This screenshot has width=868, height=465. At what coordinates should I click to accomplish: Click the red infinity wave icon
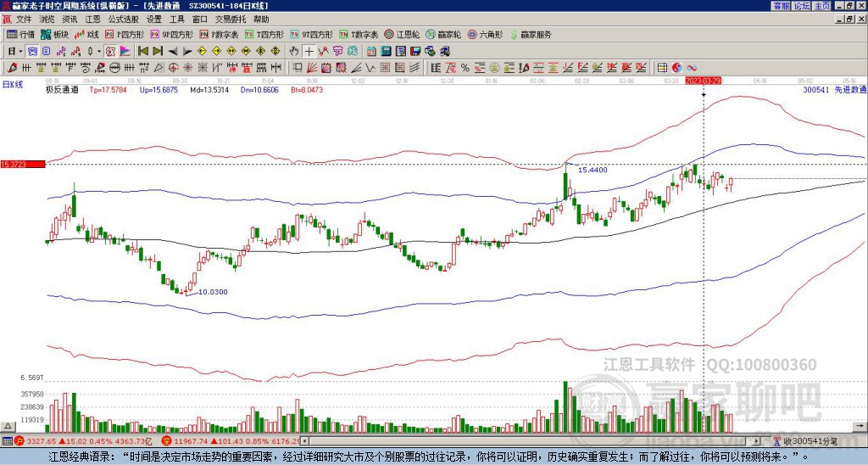692,68
